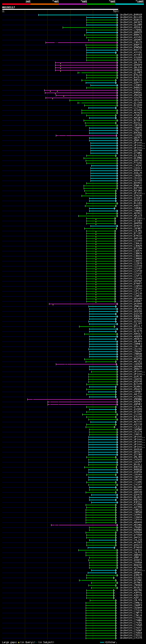Select hit UniRef100_C9AWJ3
146x644 pixels.
[131, 602]
